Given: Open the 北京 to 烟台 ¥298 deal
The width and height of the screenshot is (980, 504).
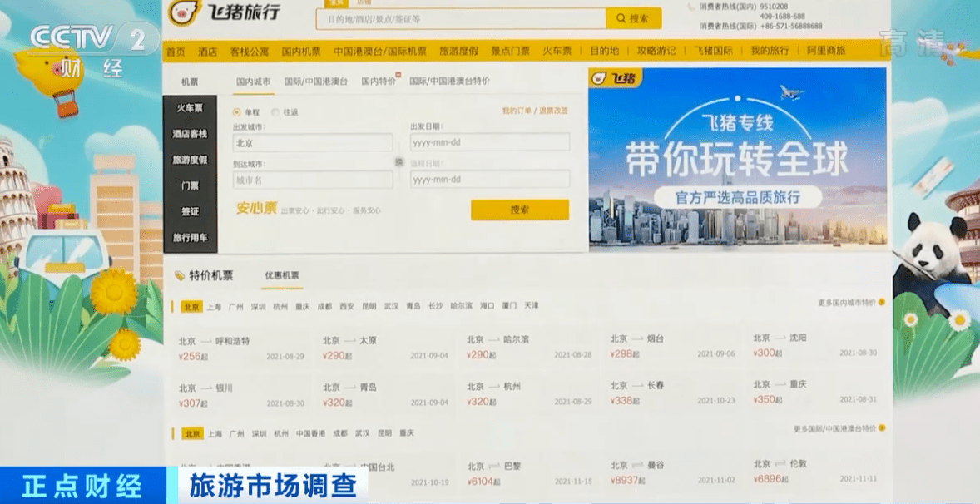Looking at the screenshot, I should tap(672, 346).
